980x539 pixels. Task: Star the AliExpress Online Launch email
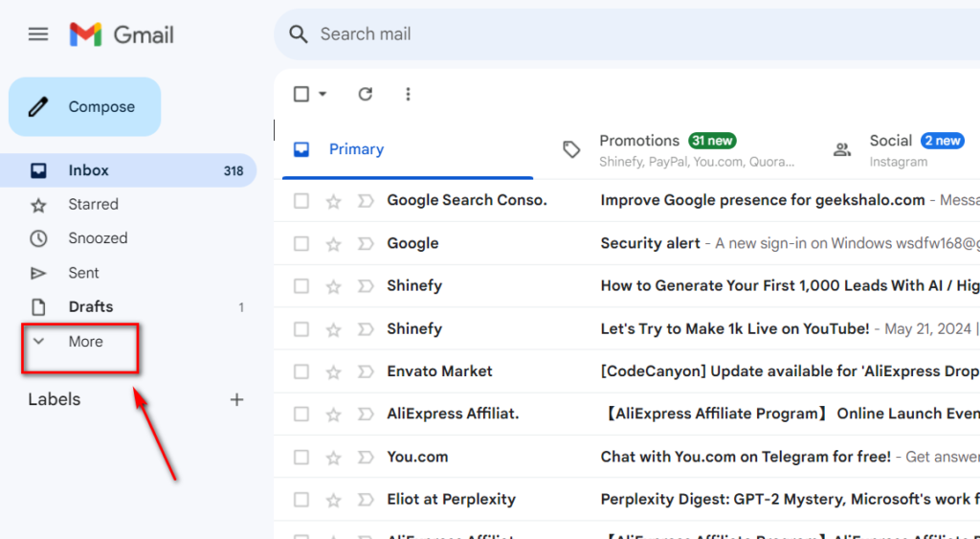334,414
